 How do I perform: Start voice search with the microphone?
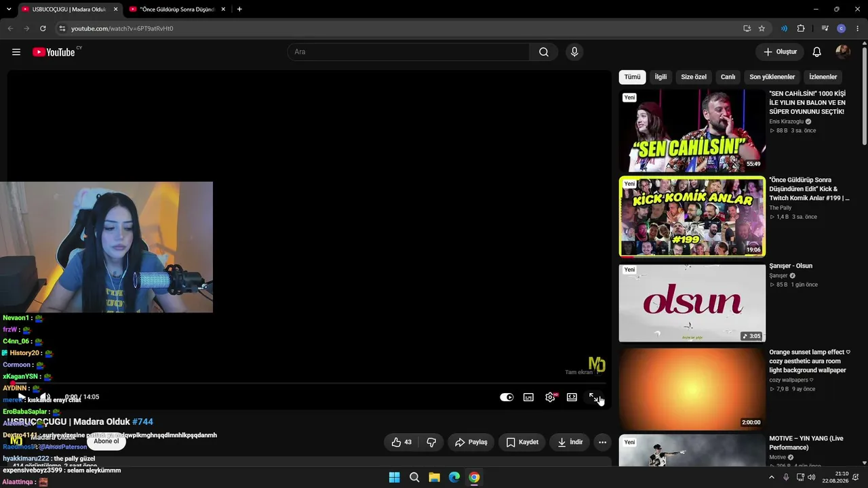tap(574, 52)
